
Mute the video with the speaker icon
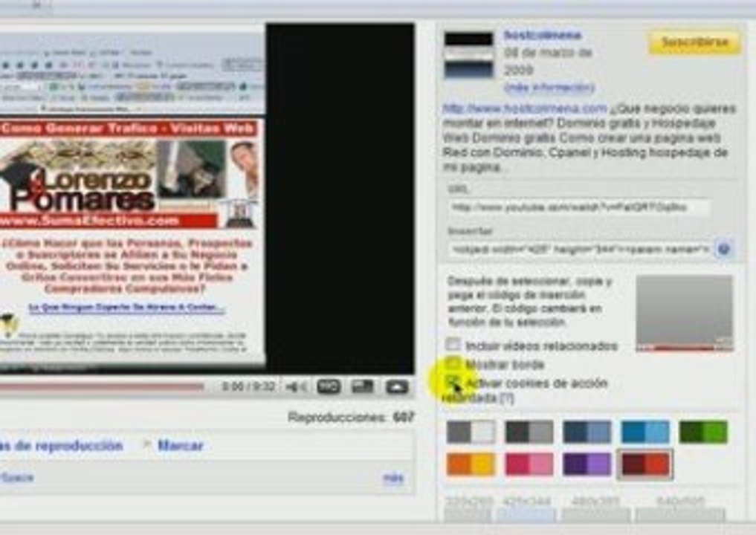[x=295, y=386]
